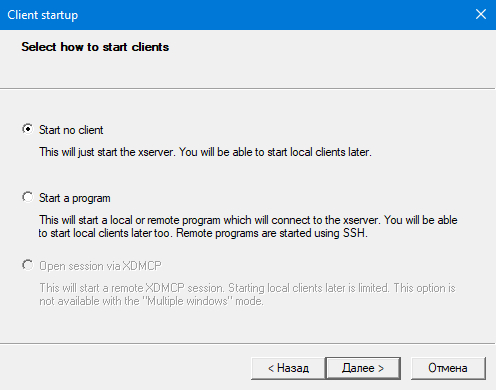This screenshot has width=496, height=390.
Task: Cancel the wizard with "Отмена"
Action: tap(448, 368)
